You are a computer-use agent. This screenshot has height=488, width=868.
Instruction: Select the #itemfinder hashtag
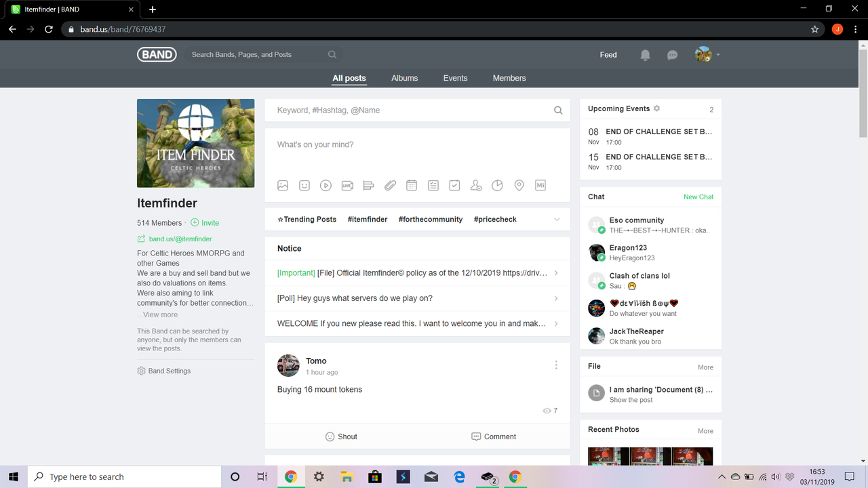tap(368, 220)
